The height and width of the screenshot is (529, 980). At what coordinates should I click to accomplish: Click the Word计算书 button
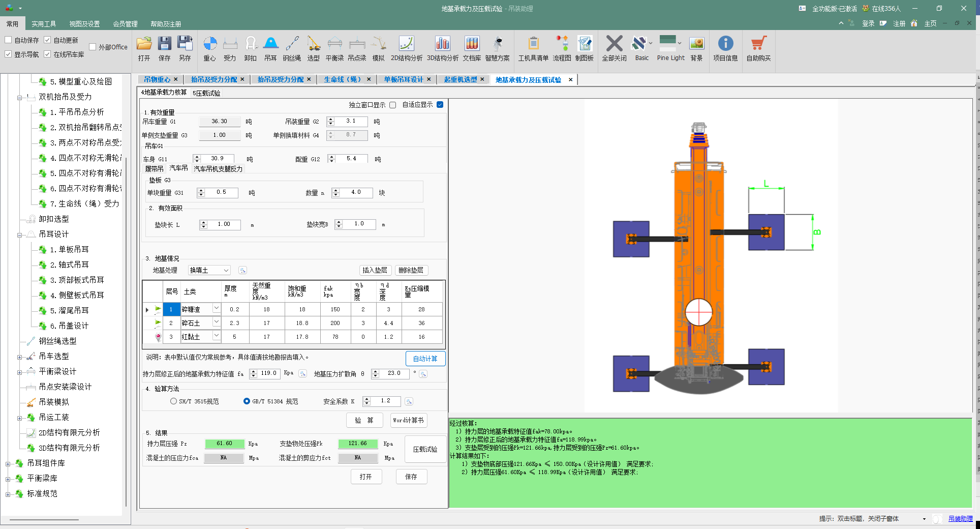[x=409, y=420]
